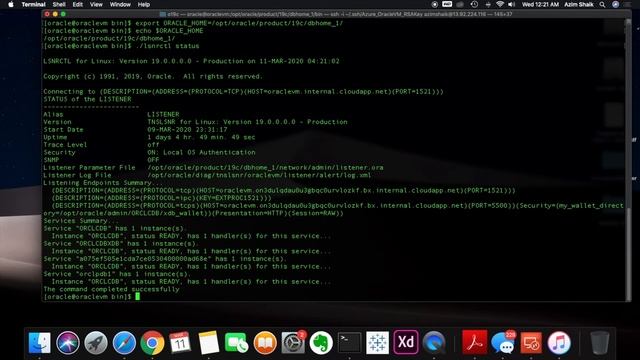Click the 'PROTOCOL=ipc' EXTPROC1521 endpoint line
Viewport: 640px width, 360px height.
coord(161,198)
